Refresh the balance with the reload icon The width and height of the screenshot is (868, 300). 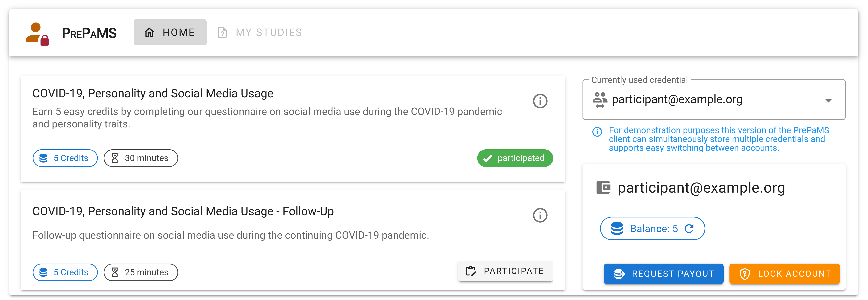tap(689, 229)
